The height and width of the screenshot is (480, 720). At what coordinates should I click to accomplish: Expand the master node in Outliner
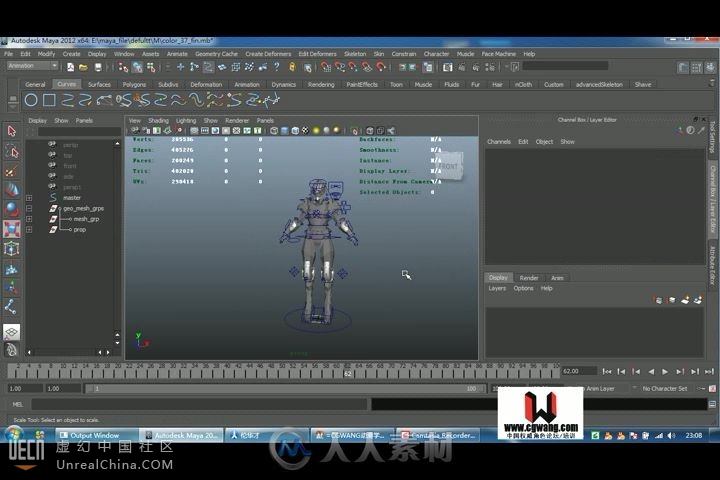coord(29,198)
